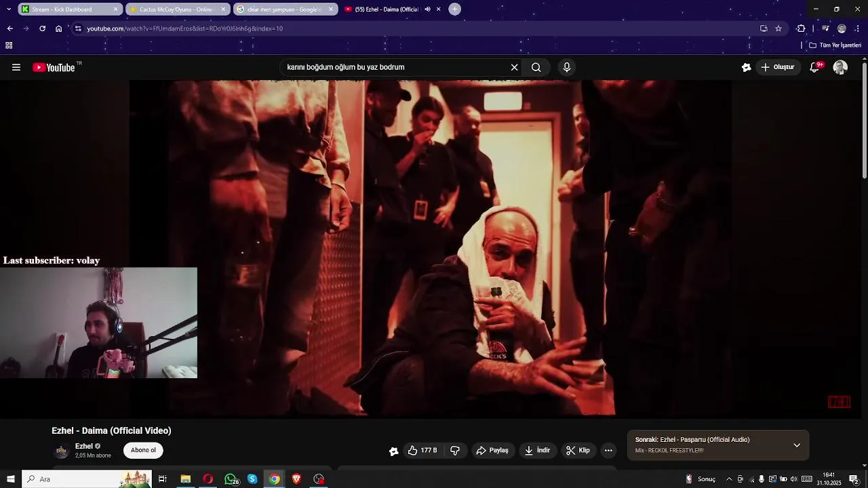Close the Kick Dashboard tab
The image size is (868, 488).
coord(115,9)
